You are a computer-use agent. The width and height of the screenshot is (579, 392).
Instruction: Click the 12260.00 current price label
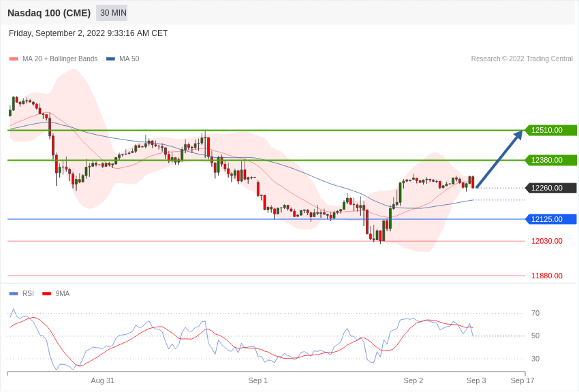pyautogui.click(x=550, y=188)
